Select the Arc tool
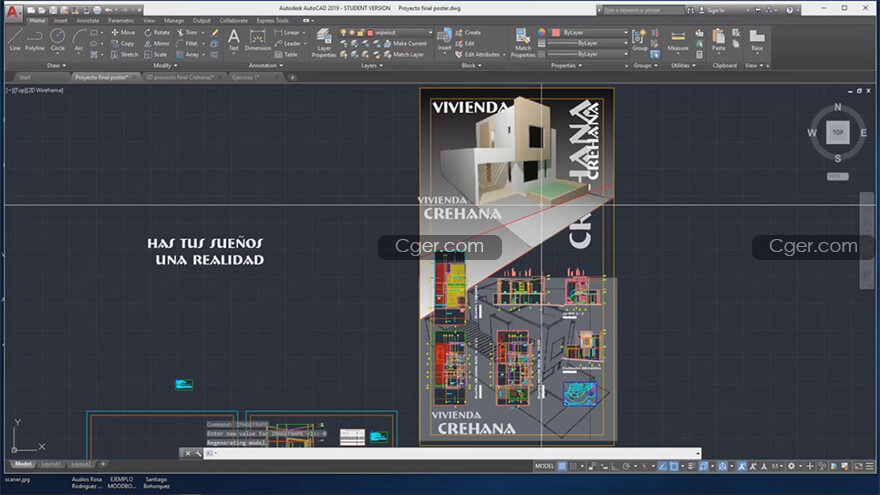Screen dimensions: 880x495 (79, 40)
